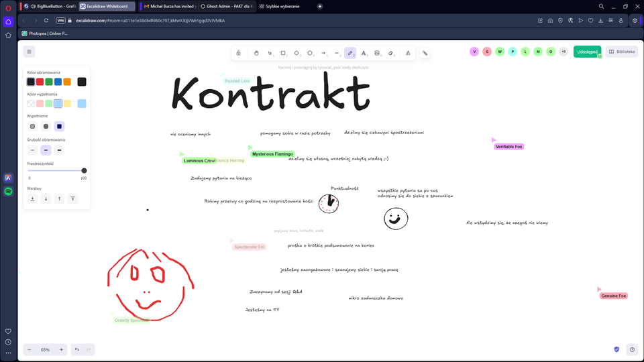Select the Ellipse tool
The height and width of the screenshot is (362, 644).
pyautogui.click(x=310, y=53)
